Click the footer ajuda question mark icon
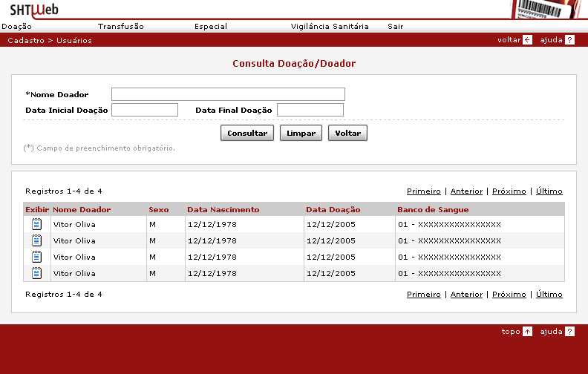The width and height of the screenshot is (588, 374). [569, 332]
